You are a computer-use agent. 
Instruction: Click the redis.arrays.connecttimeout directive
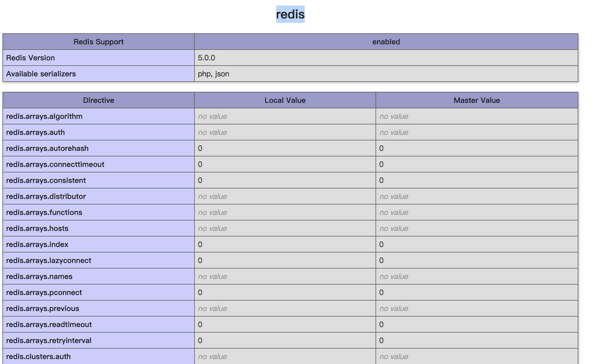click(x=55, y=164)
